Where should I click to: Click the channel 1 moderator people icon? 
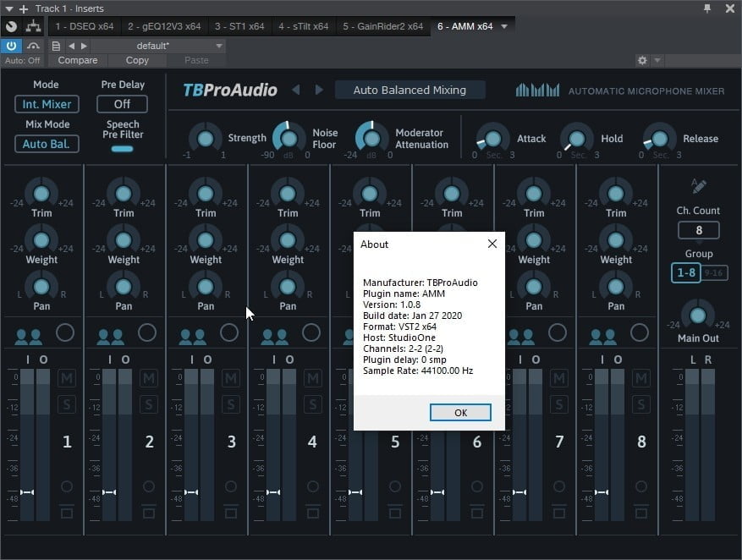coord(28,337)
